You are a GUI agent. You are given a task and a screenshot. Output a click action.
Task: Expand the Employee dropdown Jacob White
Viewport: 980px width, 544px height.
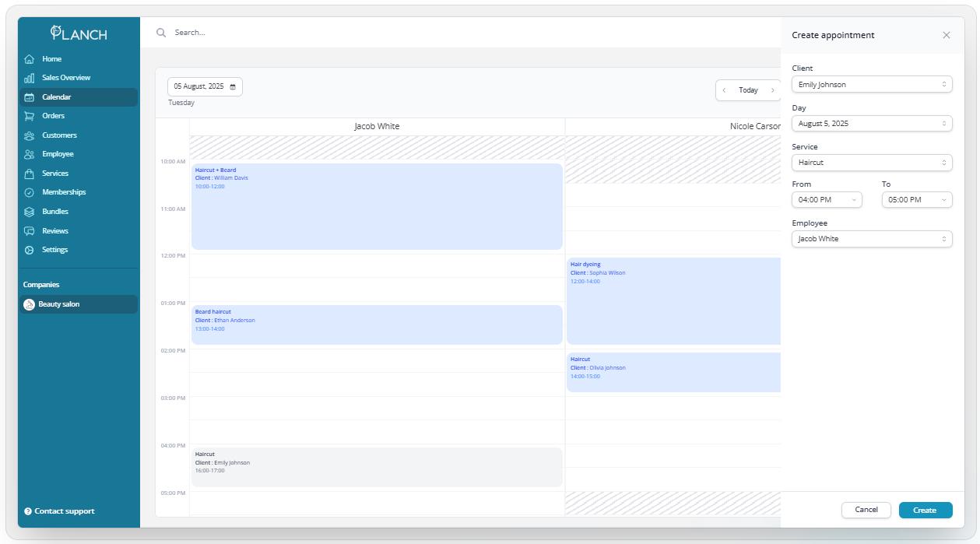coord(871,239)
